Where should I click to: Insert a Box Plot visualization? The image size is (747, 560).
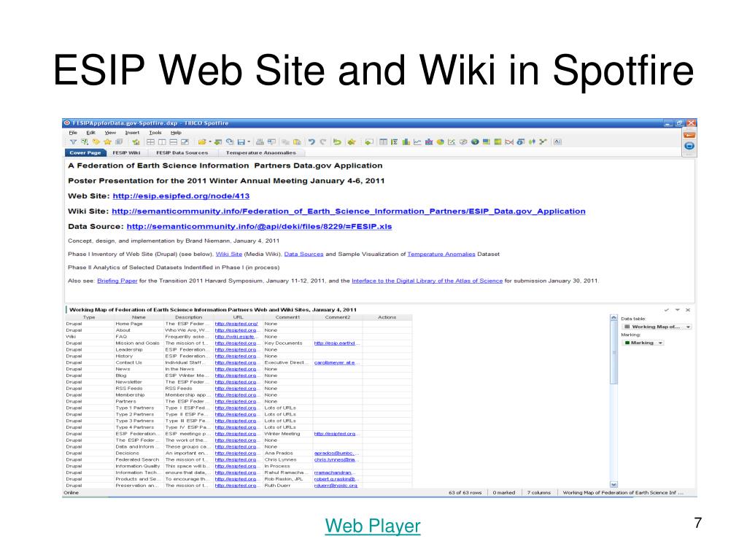[532, 141]
